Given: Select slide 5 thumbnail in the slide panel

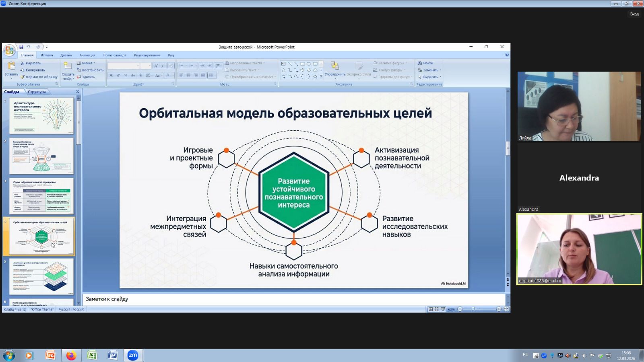Looking at the screenshot, I should click(x=41, y=276).
